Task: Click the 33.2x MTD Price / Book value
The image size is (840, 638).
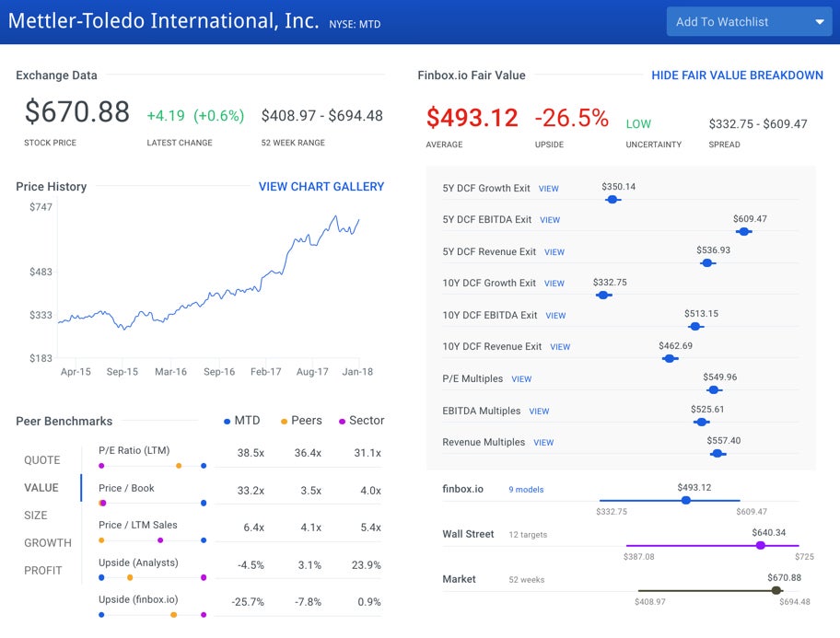Action: 251,491
